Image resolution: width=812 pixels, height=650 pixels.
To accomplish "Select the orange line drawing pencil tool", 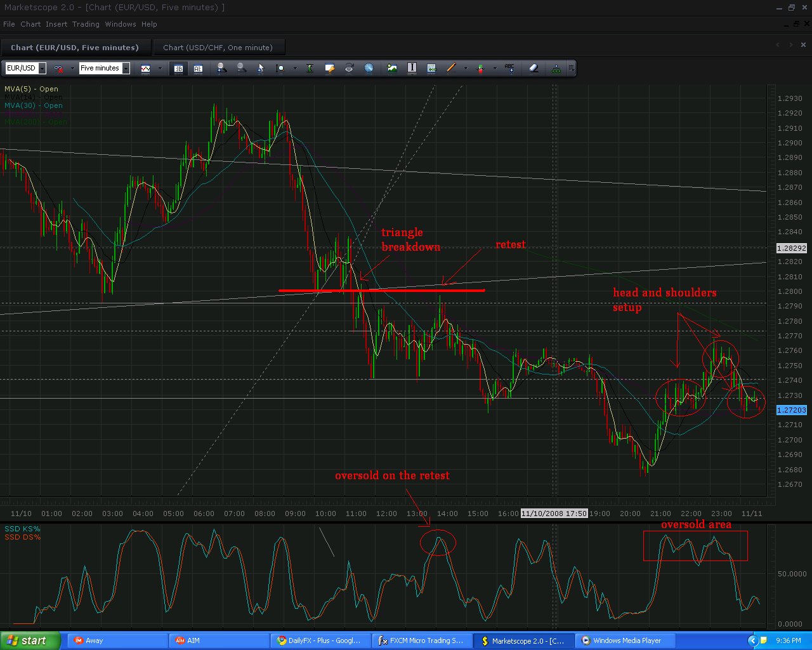I will pos(451,68).
